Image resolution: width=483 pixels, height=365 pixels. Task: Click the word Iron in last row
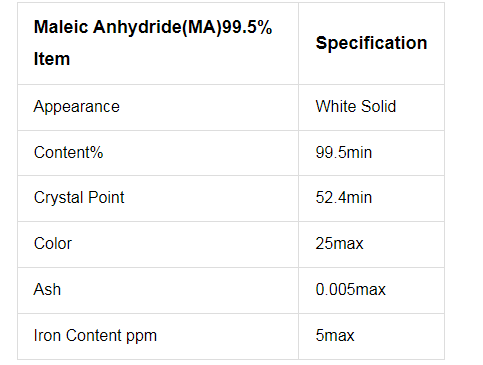48,335
